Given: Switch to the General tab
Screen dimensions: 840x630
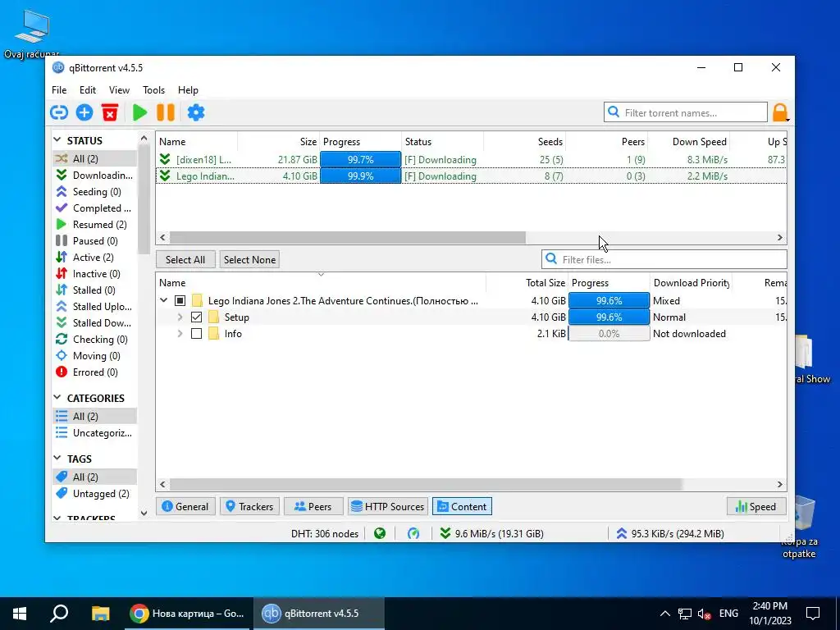Looking at the screenshot, I should coord(185,507).
